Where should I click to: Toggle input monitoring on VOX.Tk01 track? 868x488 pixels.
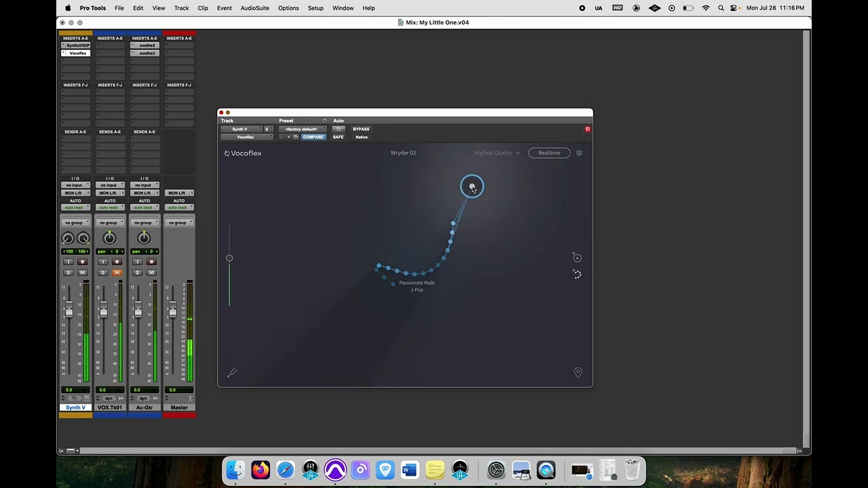102,262
